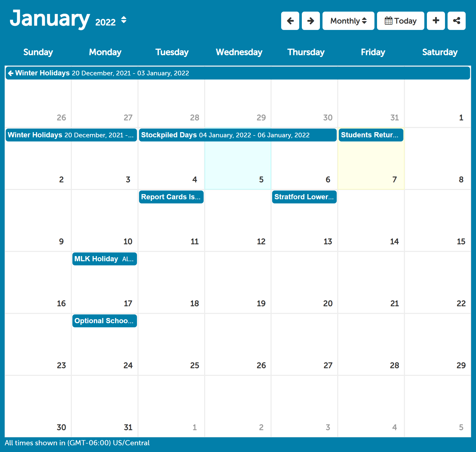
Task: Select day number 16
Action: pos(61,304)
